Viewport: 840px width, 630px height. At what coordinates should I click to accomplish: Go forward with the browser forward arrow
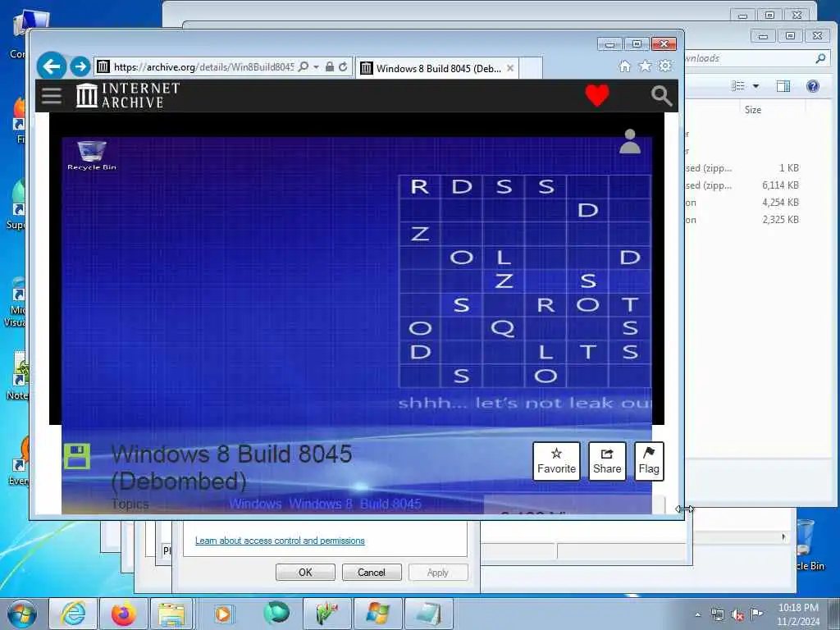80,66
